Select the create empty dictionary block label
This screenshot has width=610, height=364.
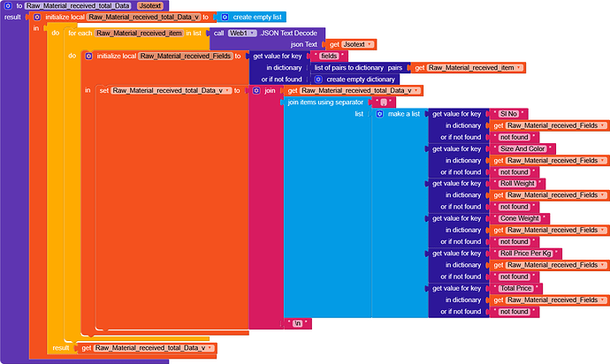coord(361,80)
